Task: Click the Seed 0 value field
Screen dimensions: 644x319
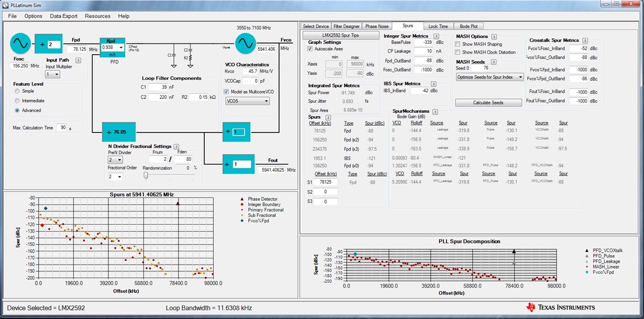Action: pyautogui.click(x=481, y=68)
